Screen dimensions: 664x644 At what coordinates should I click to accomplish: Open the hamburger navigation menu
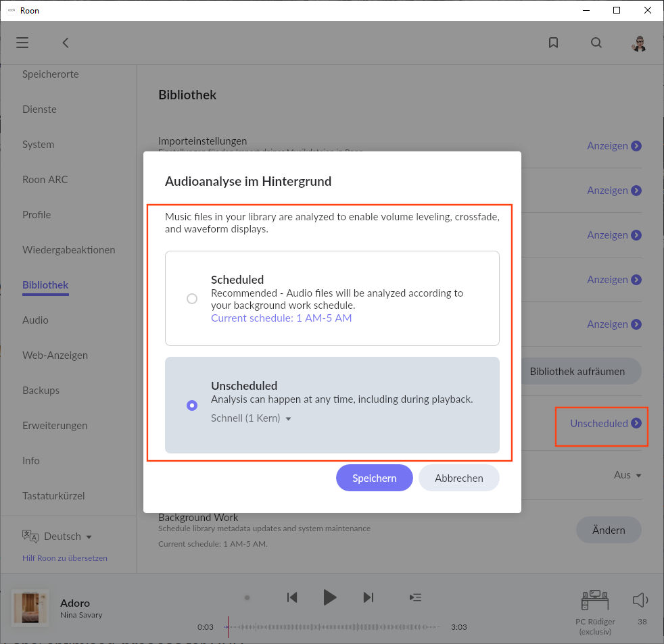(x=22, y=43)
